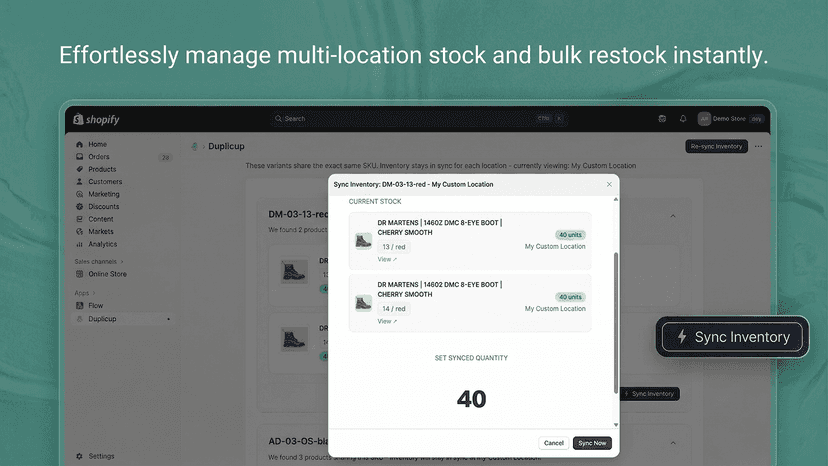The image size is (828, 466).
Task: Open Home in the sidebar
Action: pos(97,144)
